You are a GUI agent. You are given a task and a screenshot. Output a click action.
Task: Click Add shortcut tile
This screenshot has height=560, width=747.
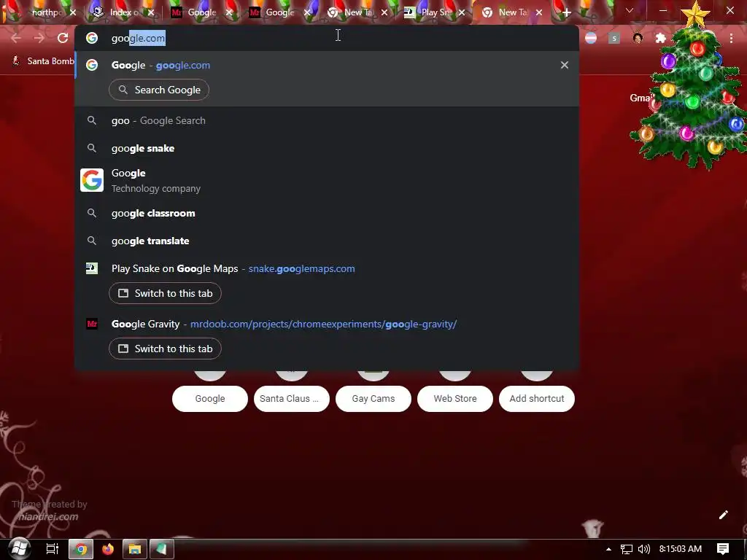[x=537, y=399]
